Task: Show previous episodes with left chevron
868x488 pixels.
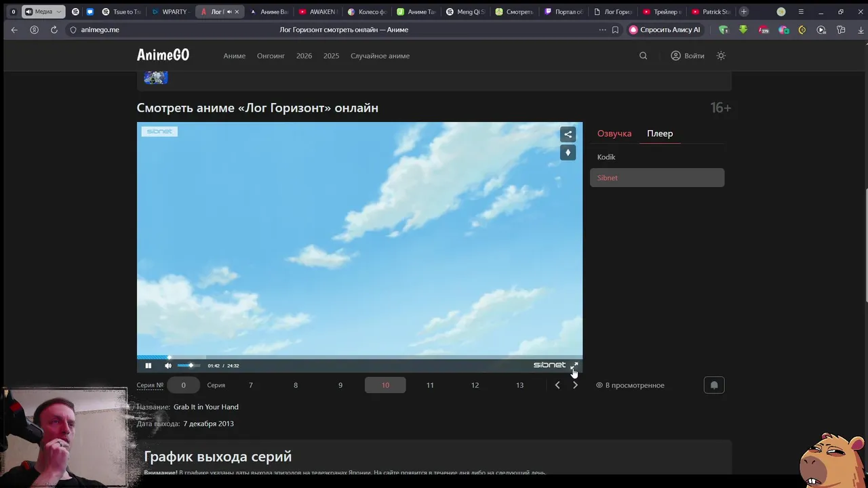Action: coord(557,385)
